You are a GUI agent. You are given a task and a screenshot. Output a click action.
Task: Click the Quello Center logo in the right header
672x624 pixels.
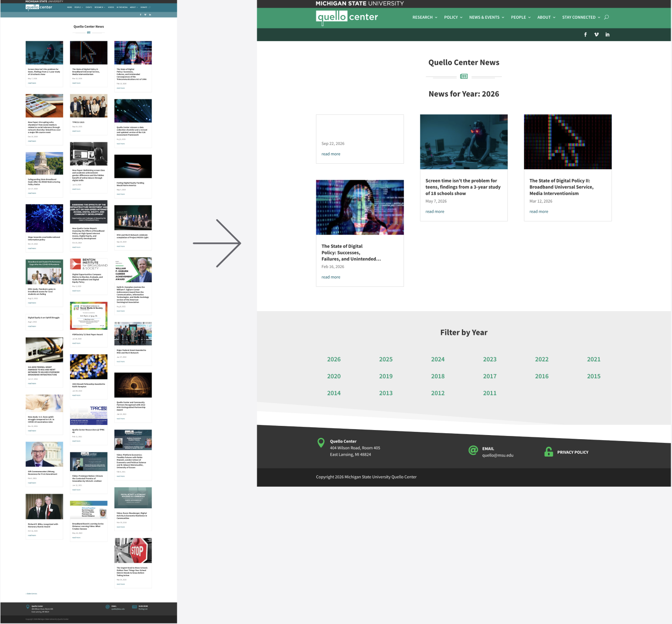(347, 17)
